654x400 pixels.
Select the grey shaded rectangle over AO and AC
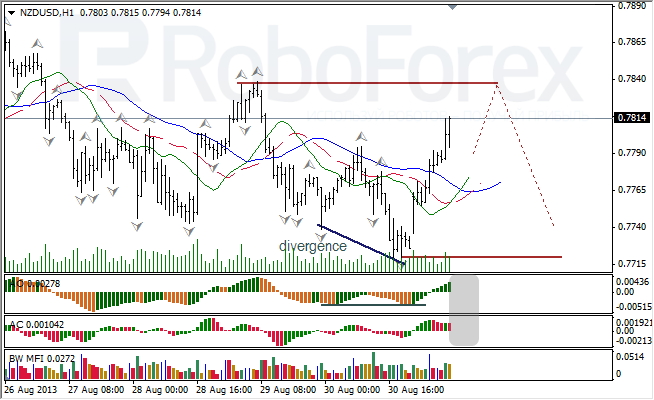pyautogui.click(x=464, y=311)
